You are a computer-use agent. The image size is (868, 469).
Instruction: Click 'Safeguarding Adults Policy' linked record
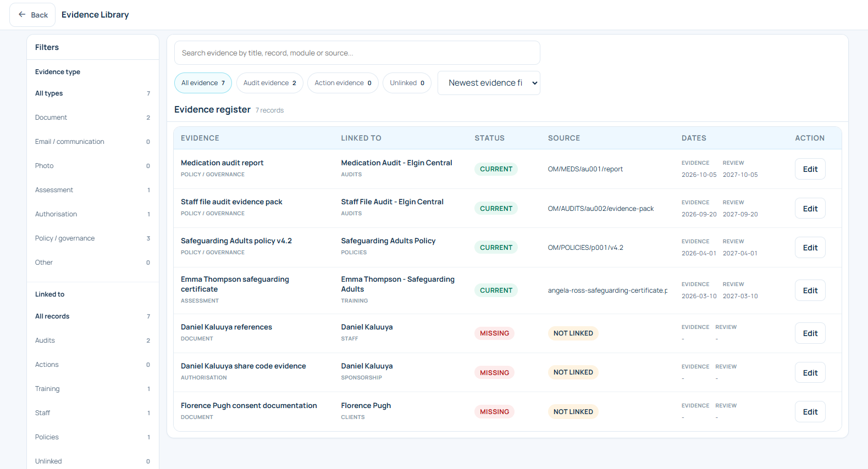click(388, 241)
